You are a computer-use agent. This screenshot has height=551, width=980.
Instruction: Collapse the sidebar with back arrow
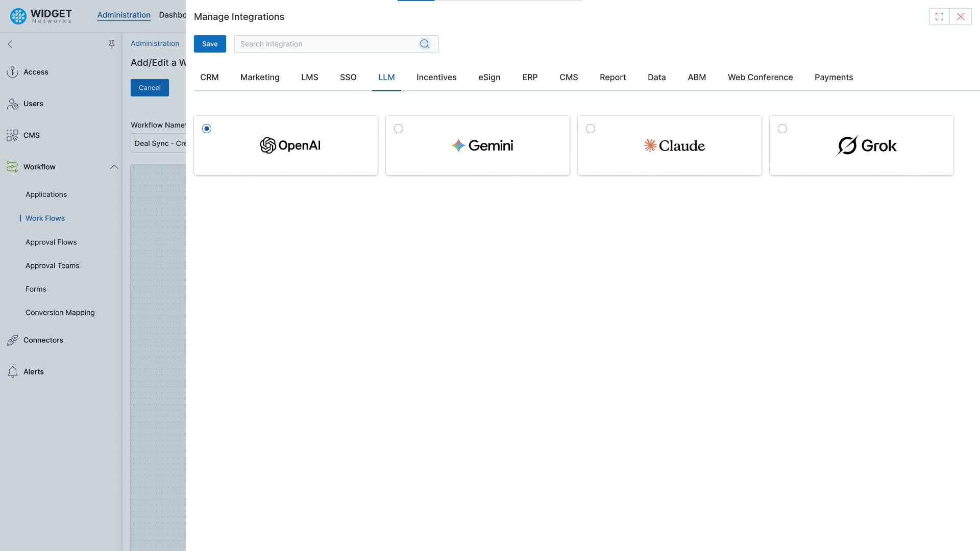point(10,44)
